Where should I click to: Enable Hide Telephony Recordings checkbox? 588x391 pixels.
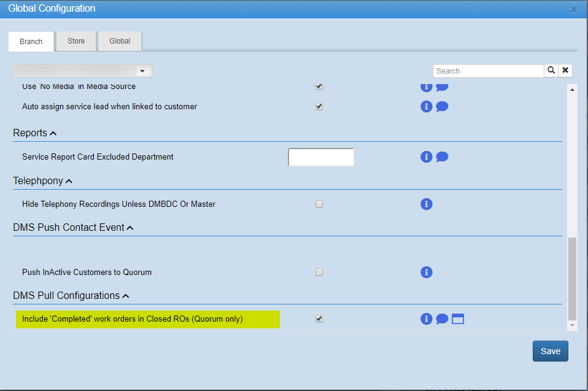coord(319,204)
